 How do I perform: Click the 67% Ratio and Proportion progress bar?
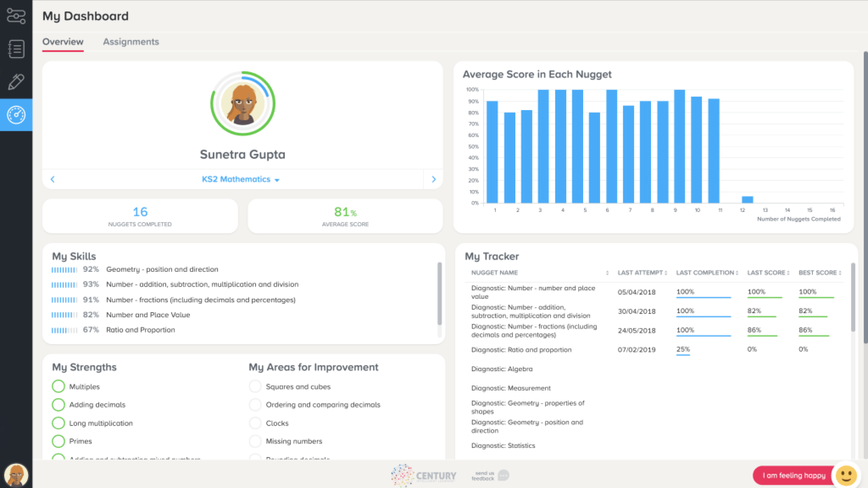(x=64, y=330)
